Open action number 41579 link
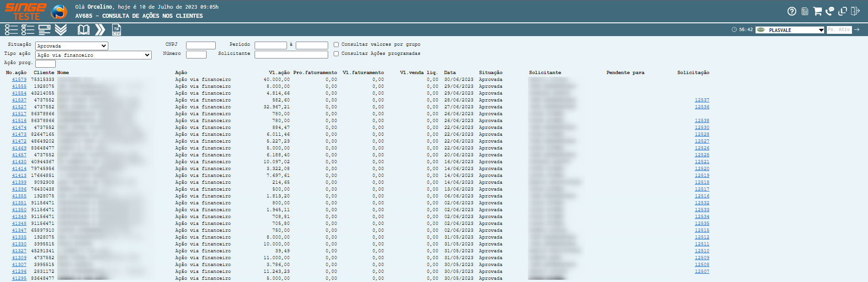The width and height of the screenshot is (868, 282). pyautogui.click(x=19, y=80)
